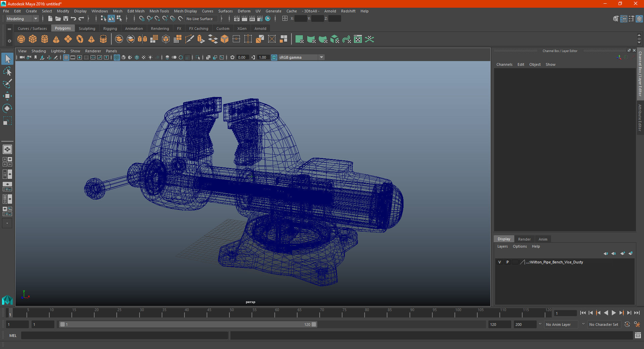Open the Channel Box Channels menu
Screen dimensions: 644x349
[504, 64]
